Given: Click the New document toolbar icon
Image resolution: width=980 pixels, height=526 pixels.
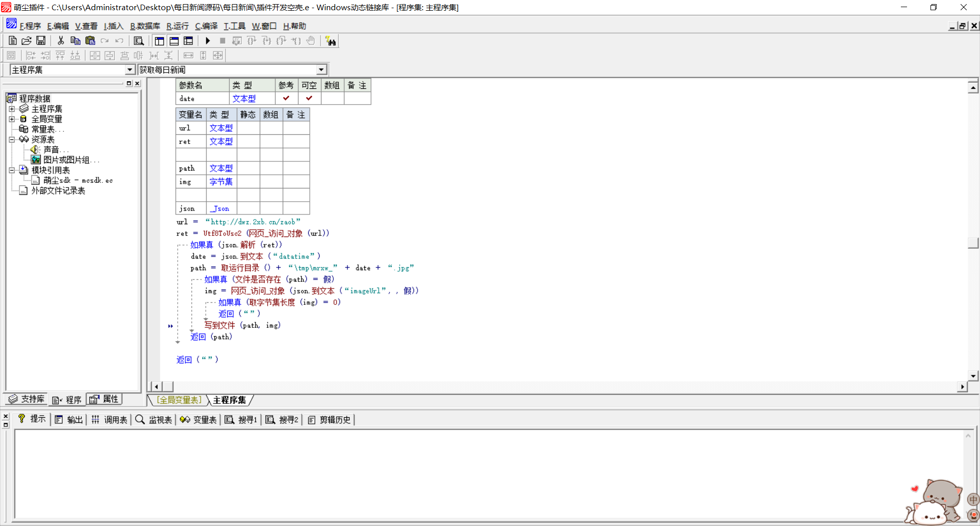Looking at the screenshot, I should (13, 41).
